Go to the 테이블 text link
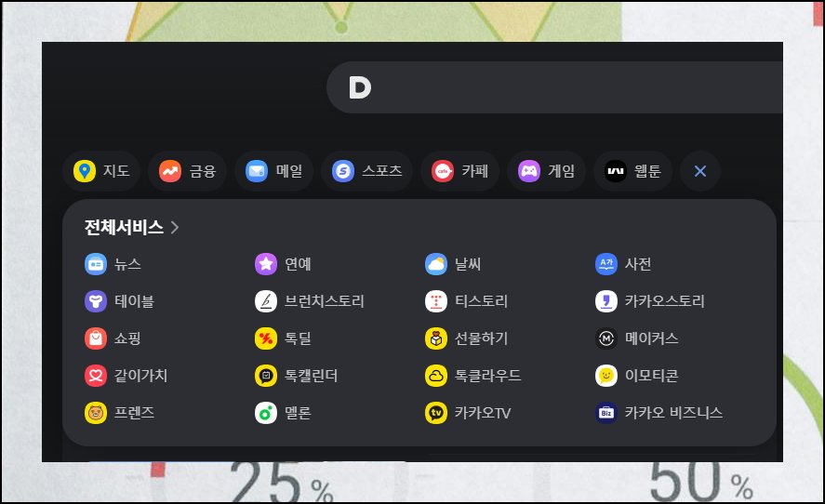This screenshot has width=825, height=504. 134,301
